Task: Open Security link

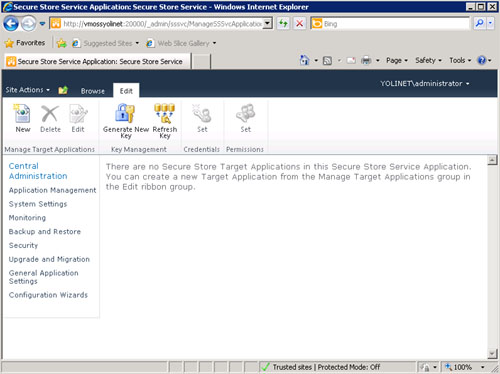Action: [23, 245]
